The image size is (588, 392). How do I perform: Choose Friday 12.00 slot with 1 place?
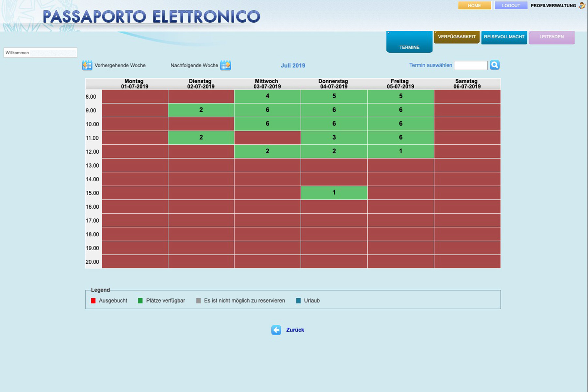tap(400, 151)
